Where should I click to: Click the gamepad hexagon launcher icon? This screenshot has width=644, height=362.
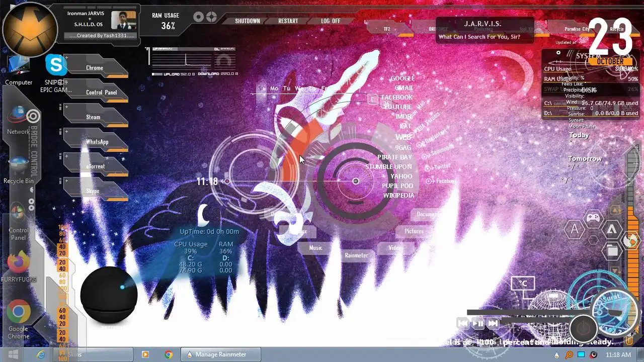593,218
